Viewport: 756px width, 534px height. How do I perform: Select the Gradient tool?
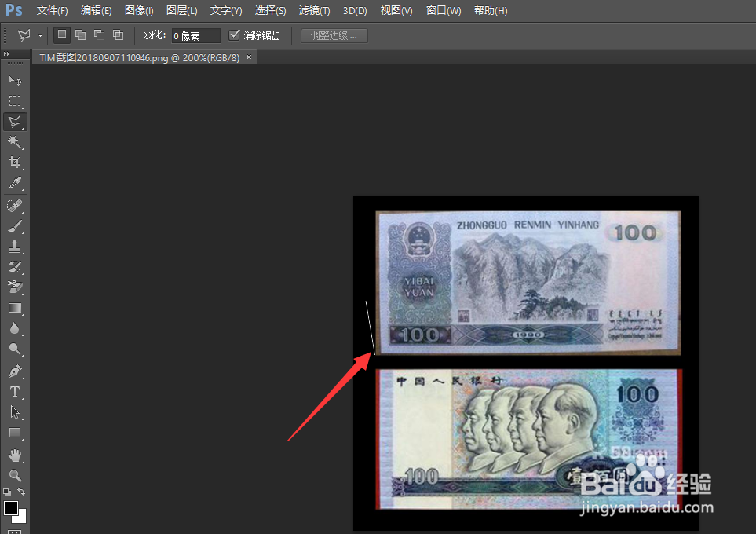[14, 308]
